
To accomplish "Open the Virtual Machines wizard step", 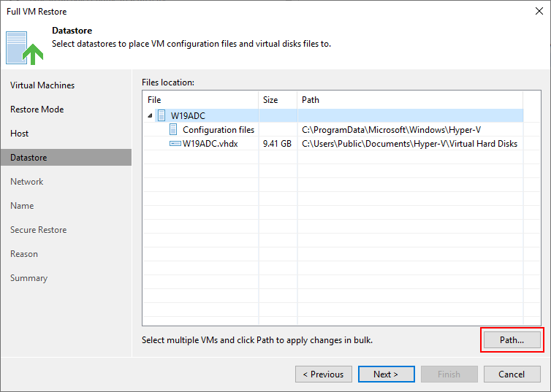I will coord(42,85).
